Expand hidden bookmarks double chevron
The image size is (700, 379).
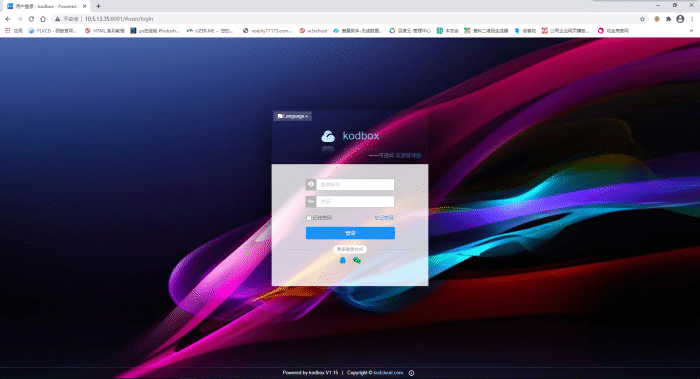[x=692, y=31]
